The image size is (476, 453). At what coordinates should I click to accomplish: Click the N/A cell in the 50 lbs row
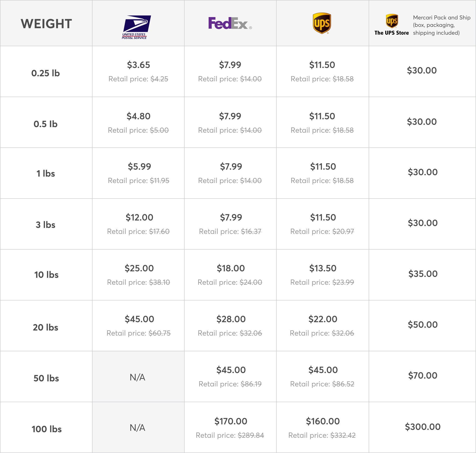[x=137, y=377]
